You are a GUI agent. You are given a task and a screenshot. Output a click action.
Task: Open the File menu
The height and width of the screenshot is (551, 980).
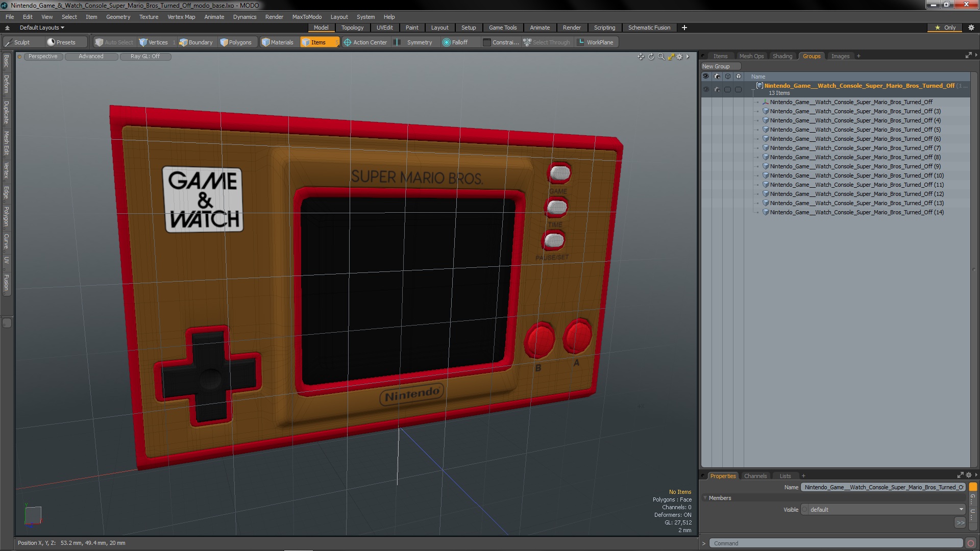click(10, 17)
